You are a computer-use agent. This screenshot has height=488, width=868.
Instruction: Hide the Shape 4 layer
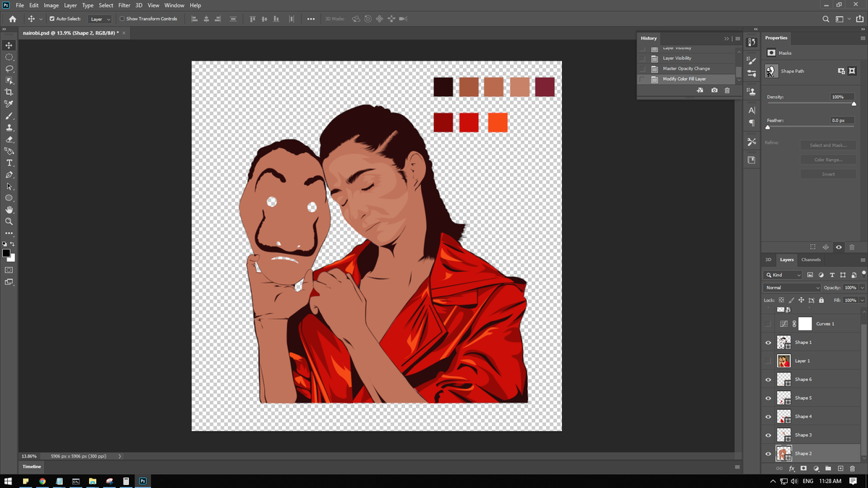point(768,416)
